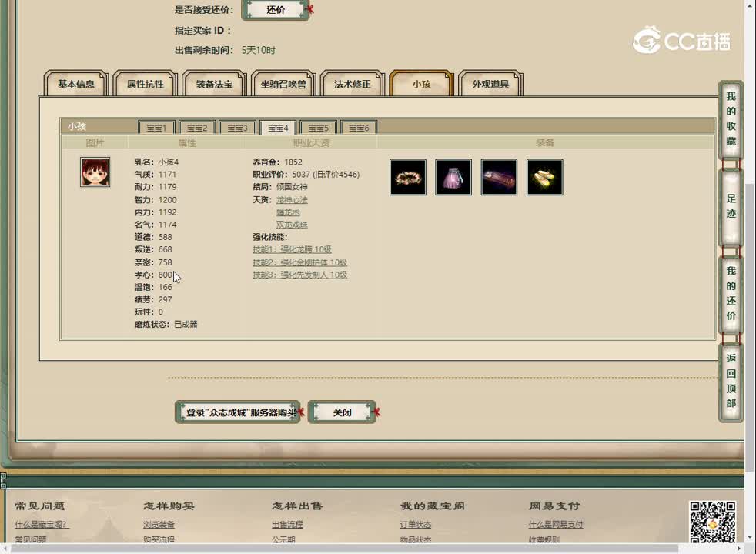
Task: Open the 出售流程 footer link
Action: [x=287, y=525]
